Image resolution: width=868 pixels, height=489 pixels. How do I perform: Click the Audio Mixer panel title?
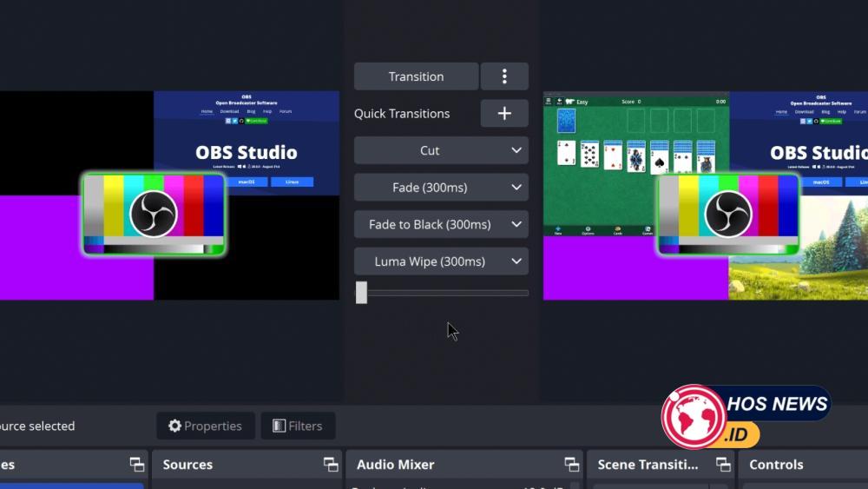click(x=395, y=465)
